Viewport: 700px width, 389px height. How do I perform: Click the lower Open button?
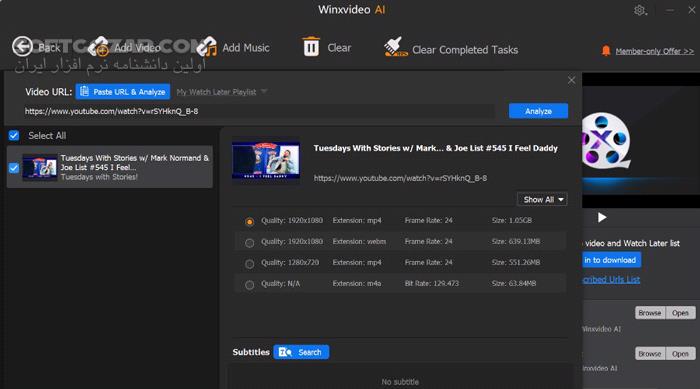pos(680,353)
